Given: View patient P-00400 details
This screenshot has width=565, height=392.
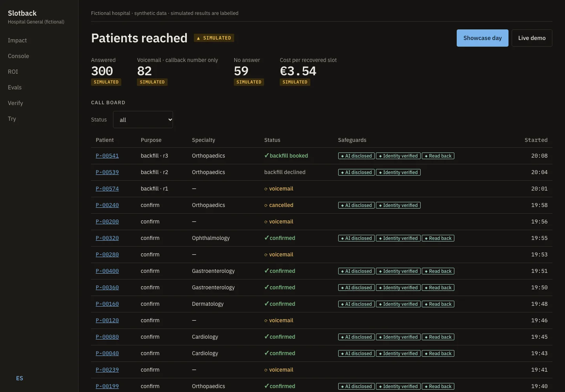Looking at the screenshot, I should [x=107, y=271].
